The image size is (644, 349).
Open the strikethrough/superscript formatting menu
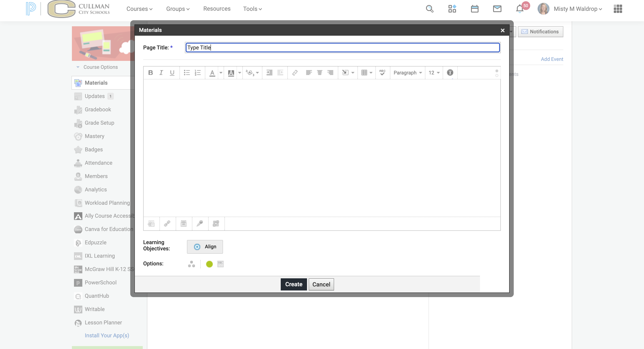click(x=252, y=73)
